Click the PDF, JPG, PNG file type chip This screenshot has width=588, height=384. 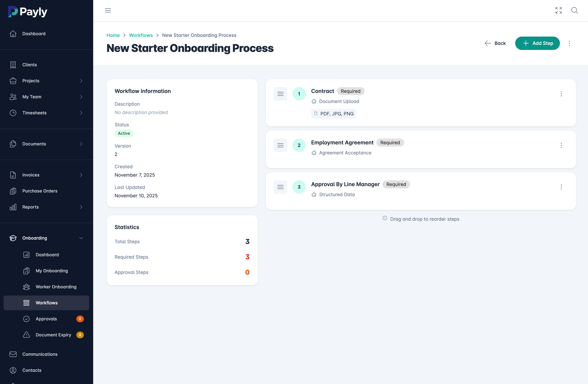tap(334, 114)
